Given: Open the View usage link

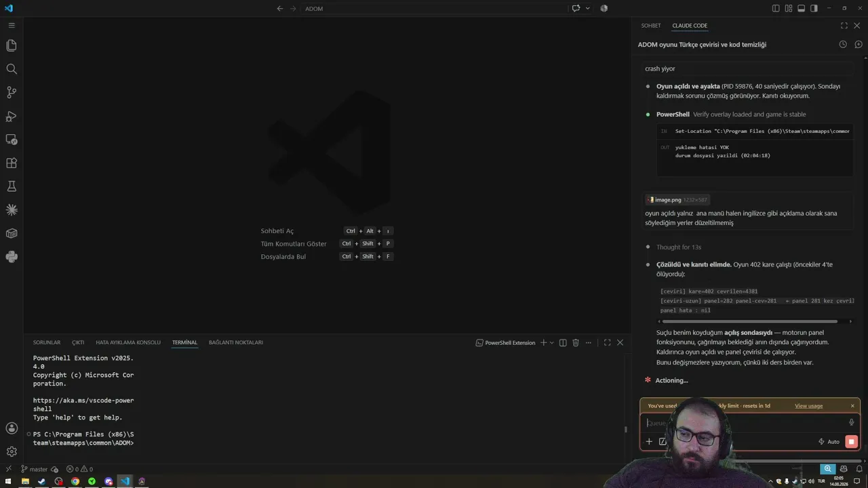Looking at the screenshot, I should pos(808,406).
